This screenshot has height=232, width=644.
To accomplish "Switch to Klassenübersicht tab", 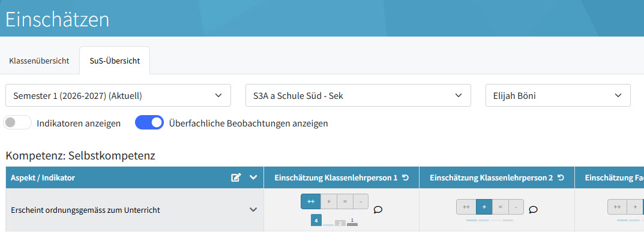I will click(39, 61).
